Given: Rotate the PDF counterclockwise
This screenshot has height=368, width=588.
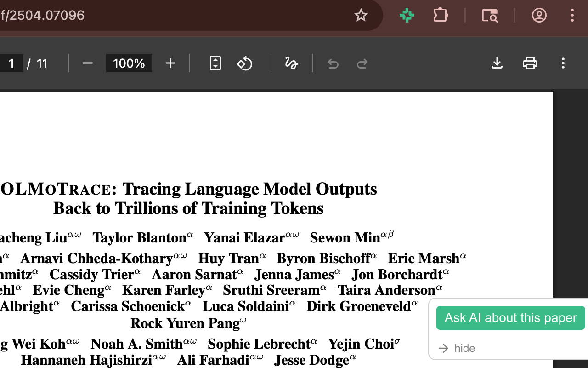Looking at the screenshot, I should 244,63.
